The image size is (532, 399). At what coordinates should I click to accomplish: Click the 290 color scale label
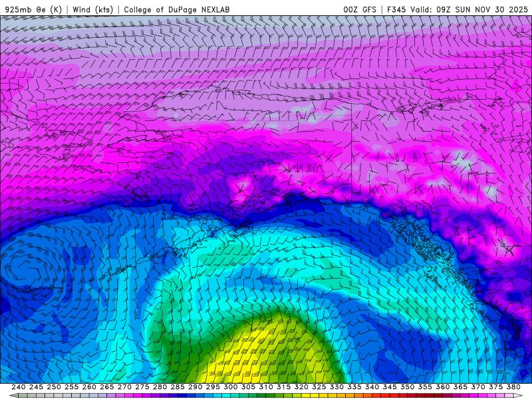tap(195, 387)
